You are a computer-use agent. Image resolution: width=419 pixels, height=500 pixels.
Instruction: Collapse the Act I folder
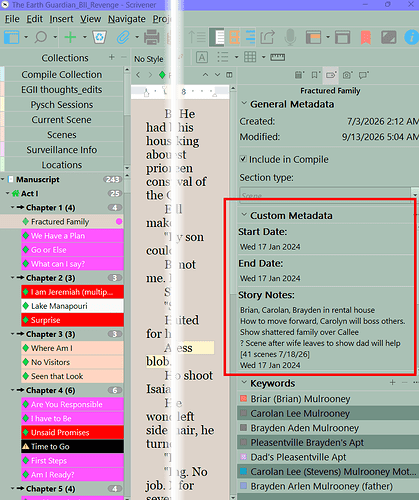pos(8,193)
